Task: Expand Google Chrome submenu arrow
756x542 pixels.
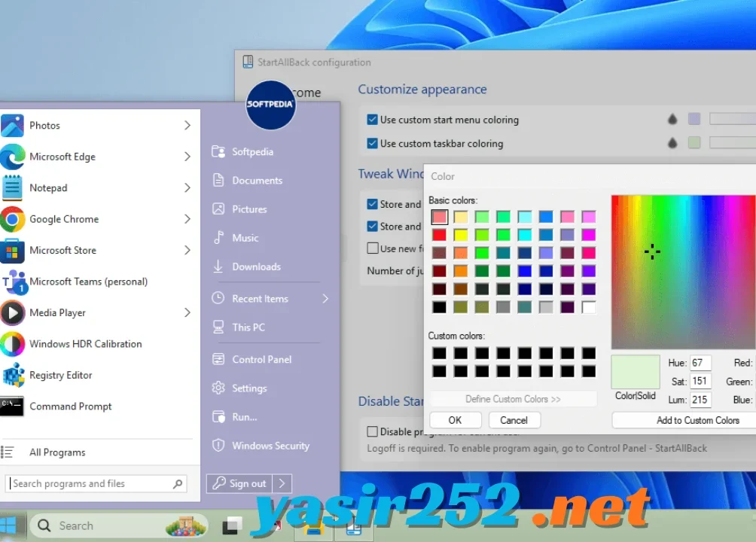Action: tap(187, 219)
